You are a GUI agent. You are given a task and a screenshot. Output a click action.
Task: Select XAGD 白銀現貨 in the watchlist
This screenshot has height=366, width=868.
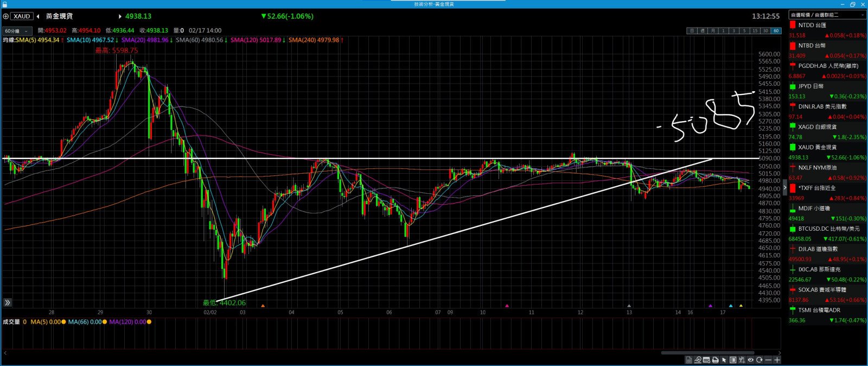pyautogui.click(x=827, y=132)
